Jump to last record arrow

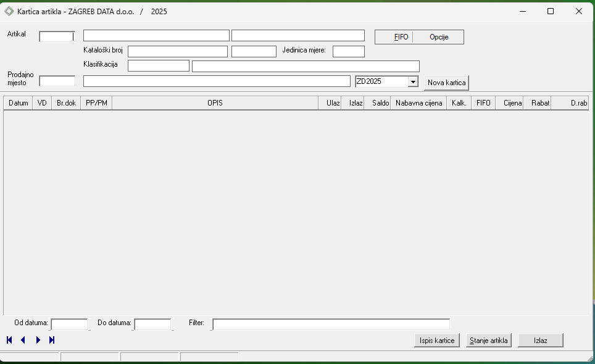click(52, 340)
